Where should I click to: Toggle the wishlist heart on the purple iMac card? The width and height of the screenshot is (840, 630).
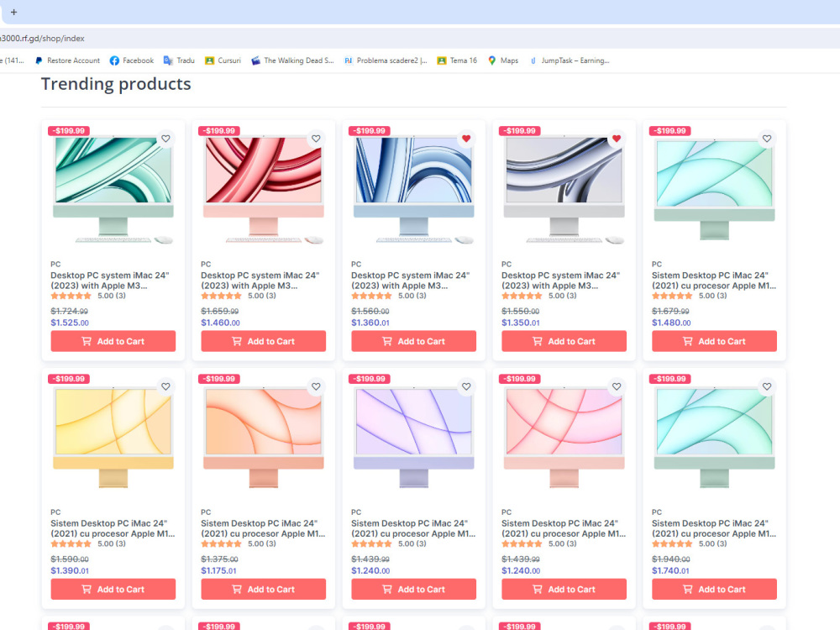click(466, 386)
